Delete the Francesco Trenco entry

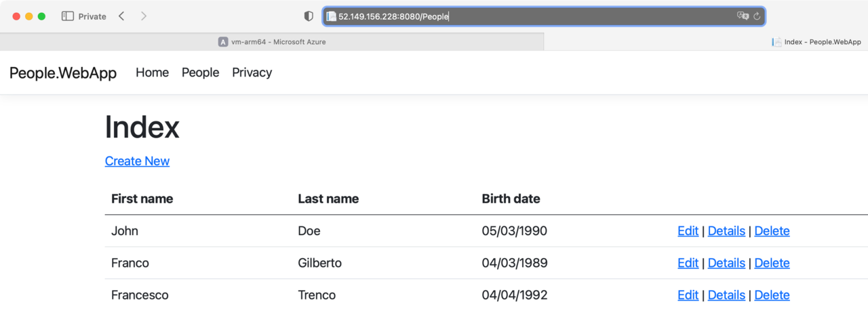click(772, 295)
